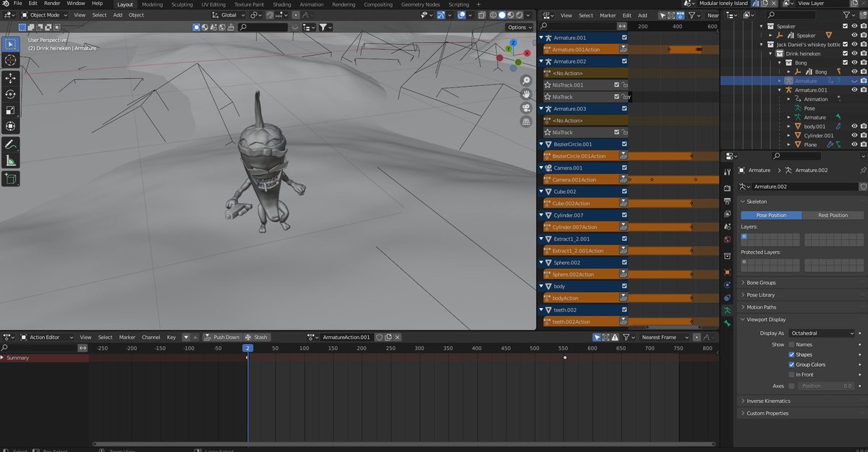
Task: Click the Stash snowflake button
Action: [x=256, y=337]
